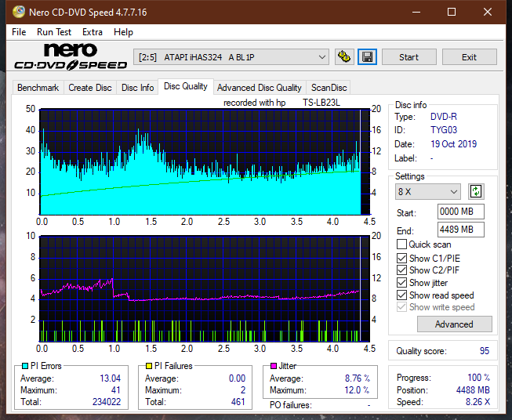Open the ATAPI iHAS324 drive dropdown
This screenshot has height=420, width=512.
(x=231, y=57)
